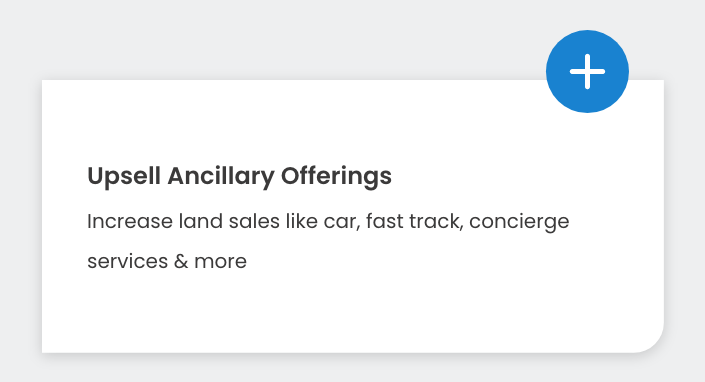Click the fast track phrase

(415, 222)
